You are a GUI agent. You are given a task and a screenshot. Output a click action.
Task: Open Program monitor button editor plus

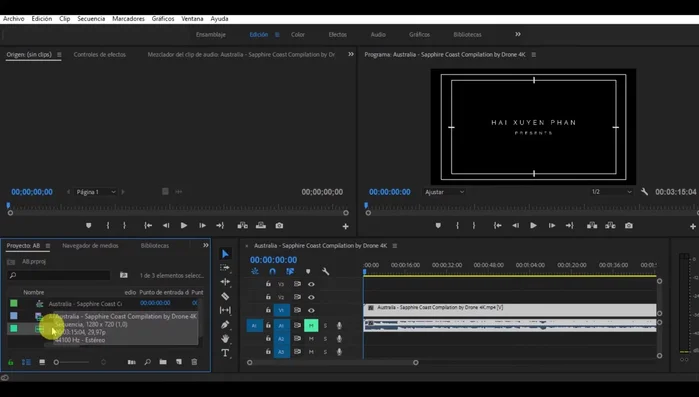click(693, 226)
